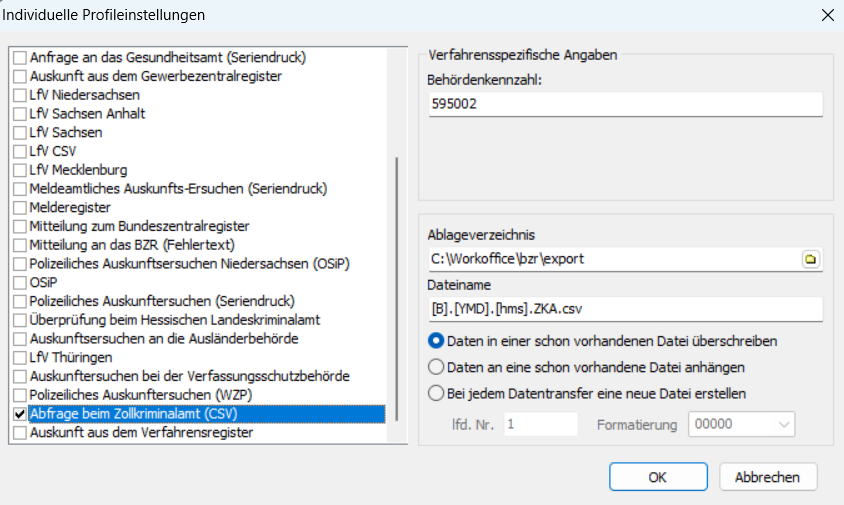Click the lfd. Nr. number field
The width and height of the screenshot is (844, 505).
point(541,424)
